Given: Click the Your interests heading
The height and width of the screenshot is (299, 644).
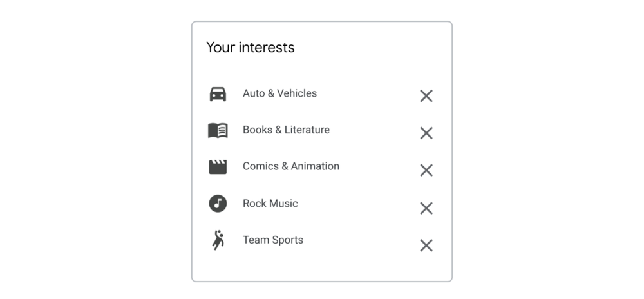Looking at the screenshot, I should (x=250, y=48).
